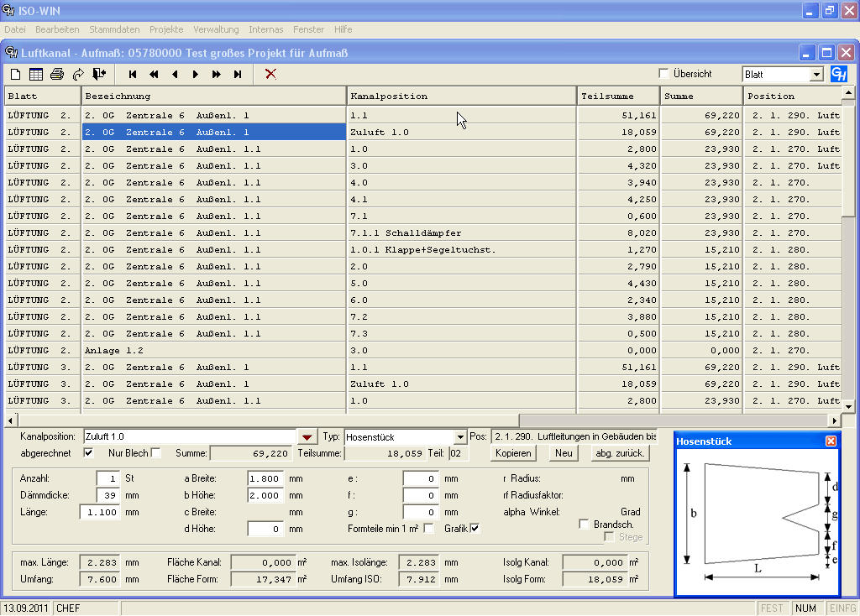
Task: Click the Neu button
Action: click(564, 453)
